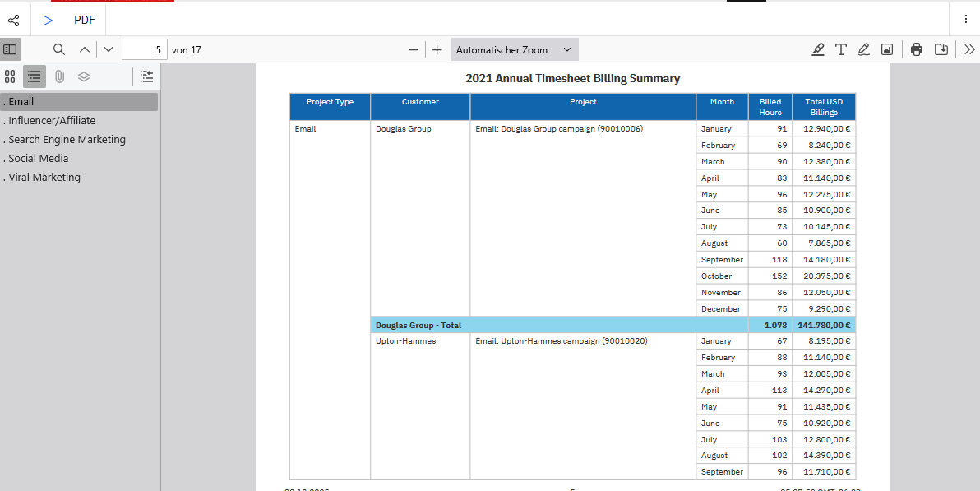This screenshot has height=491, width=980.
Task: Print the document with printer icon
Action: 917,49
